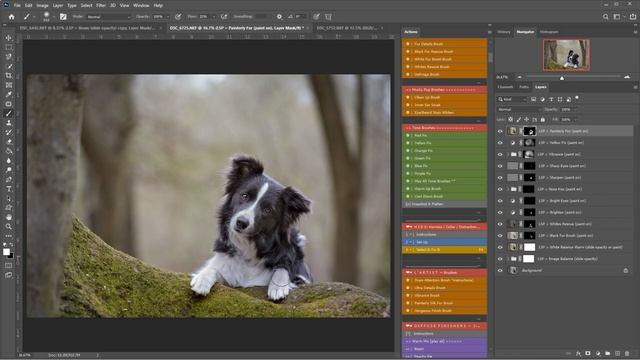The image size is (640, 360).
Task: Hide the Sharpen layer
Action: click(500, 178)
